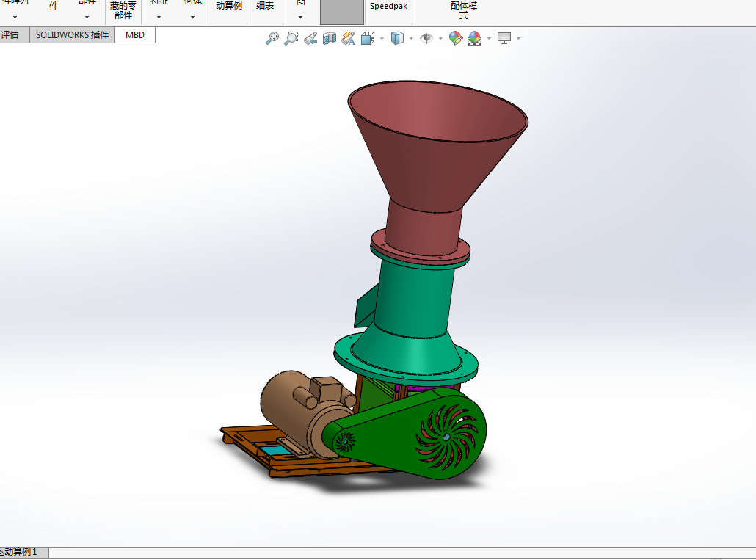This screenshot has width=756, height=560.
Task: Open the MBD tab
Action: tap(135, 35)
